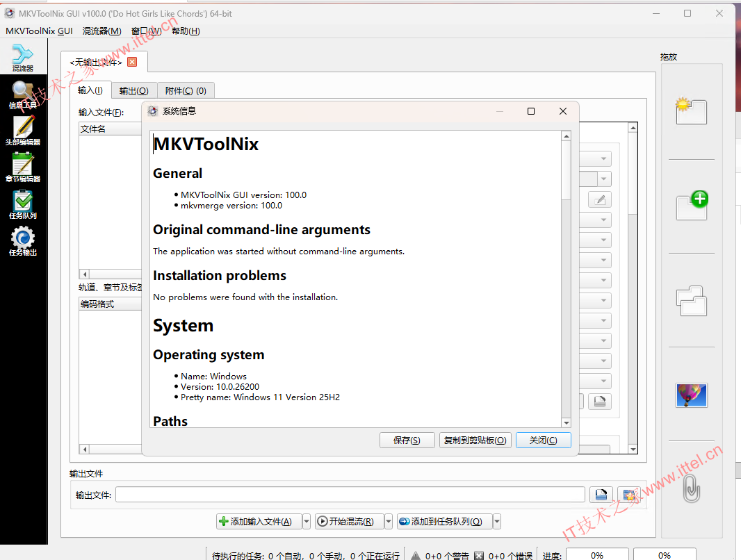
Task: Click the error X icon in status bar
Action: point(479,556)
